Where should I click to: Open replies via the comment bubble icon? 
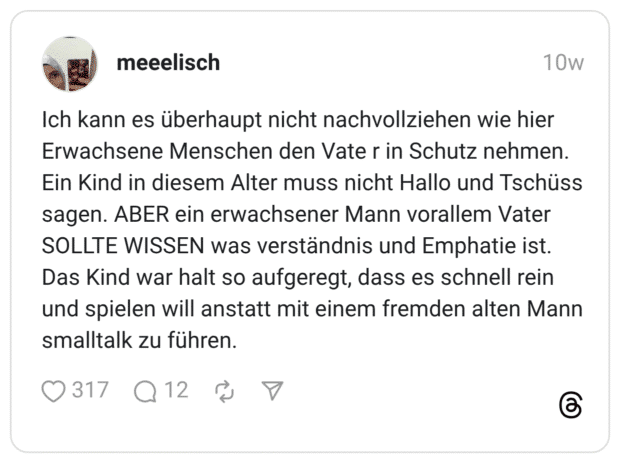[146, 391]
